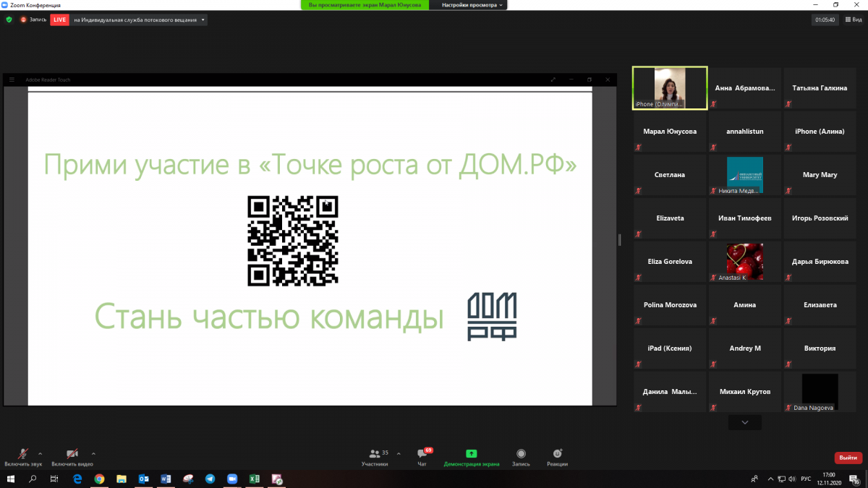Open the 'Участники' participants panel

[375, 458]
